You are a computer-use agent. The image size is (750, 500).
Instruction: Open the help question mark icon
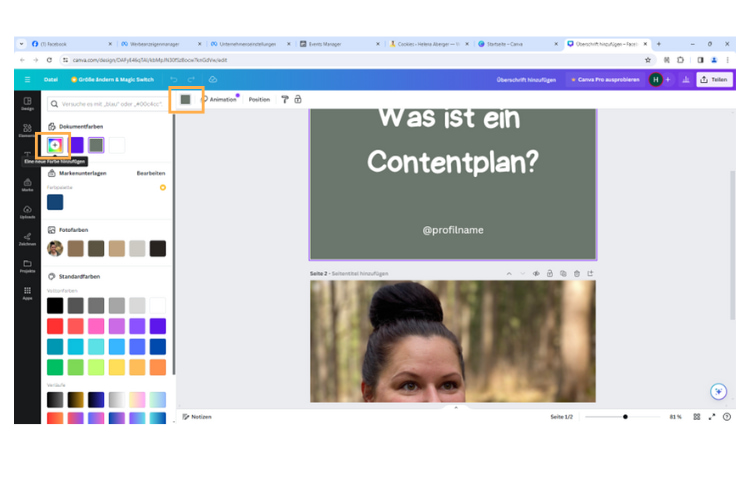(x=727, y=417)
